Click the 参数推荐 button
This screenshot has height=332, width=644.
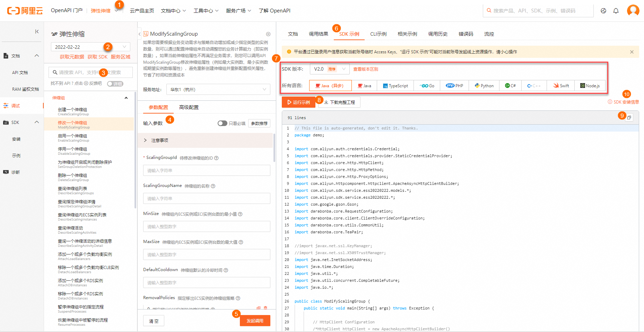tap(259, 123)
